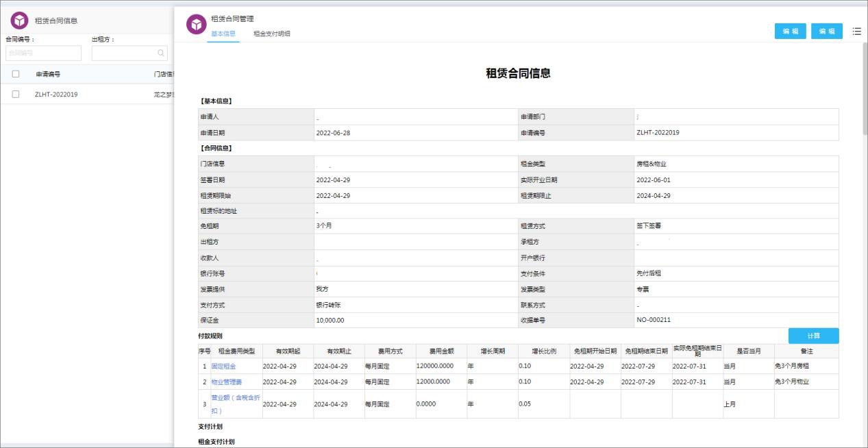The width and height of the screenshot is (868, 448).
Task: Open the list menu icon beside the 编辑 buttons
Action: click(856, 31)
